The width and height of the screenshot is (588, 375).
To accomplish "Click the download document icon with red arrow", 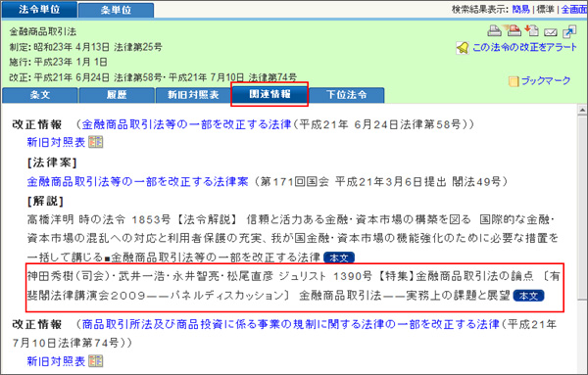I will [x=532, y=30].
